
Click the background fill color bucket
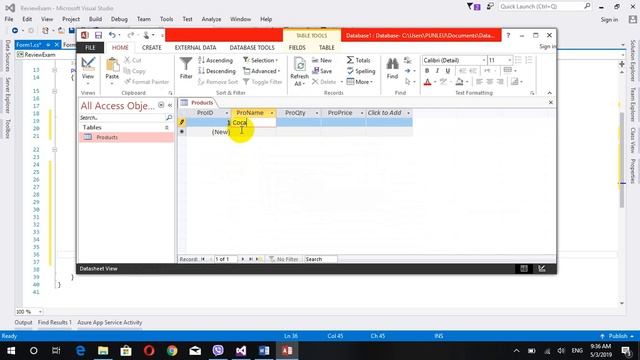(460, 82)
